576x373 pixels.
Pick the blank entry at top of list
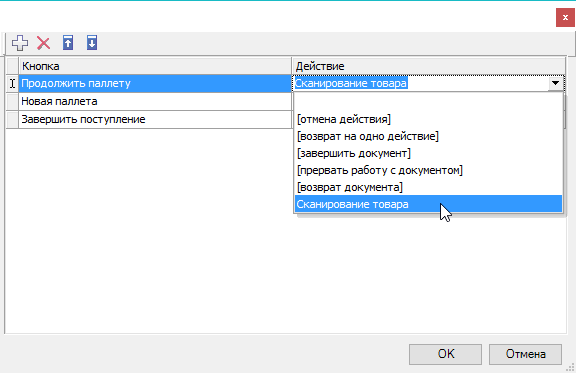click(428, 102)
